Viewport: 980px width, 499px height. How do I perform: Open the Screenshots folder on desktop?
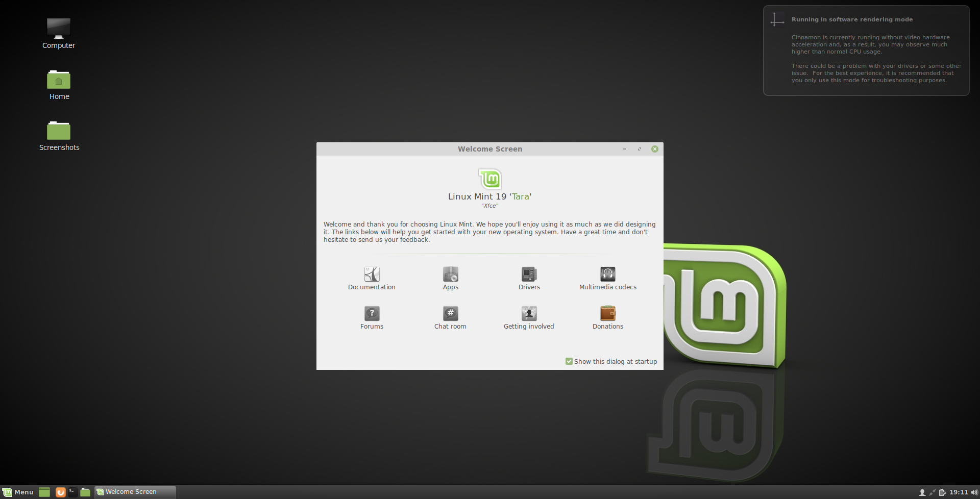pos(59,131)
